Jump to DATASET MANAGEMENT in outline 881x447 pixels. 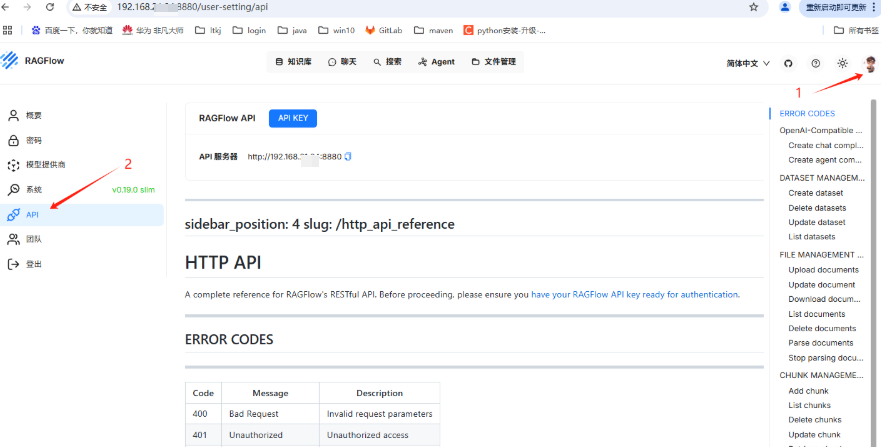[822, 178]
